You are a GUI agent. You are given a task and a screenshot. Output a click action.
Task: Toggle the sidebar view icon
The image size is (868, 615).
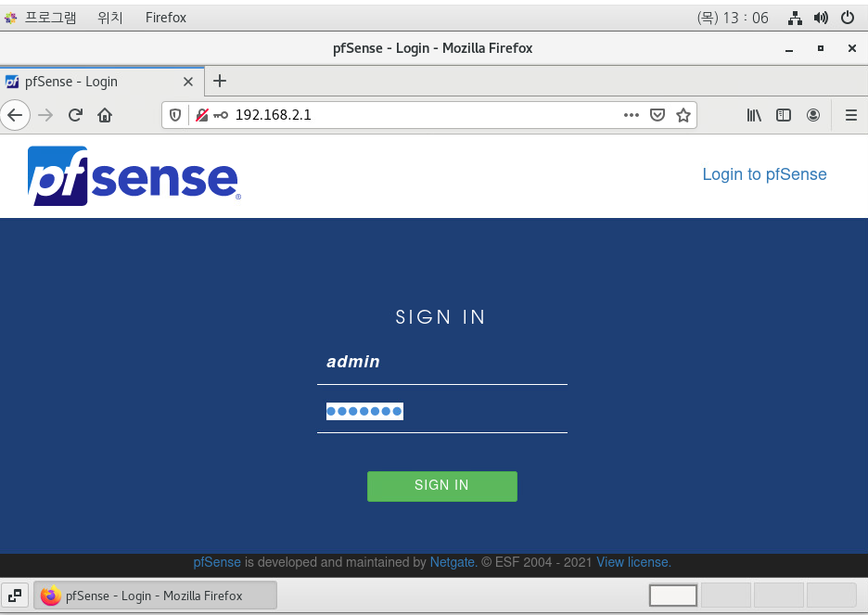(784, 115)
